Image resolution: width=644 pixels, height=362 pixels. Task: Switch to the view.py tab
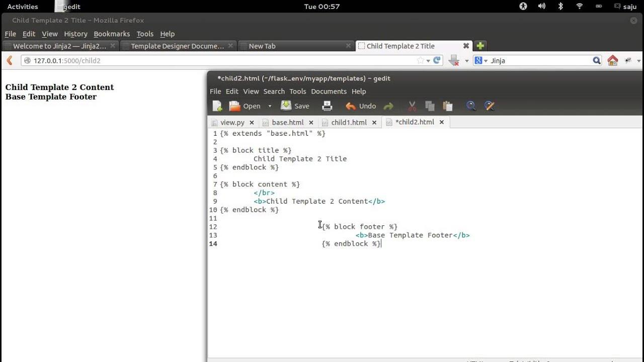232,122
